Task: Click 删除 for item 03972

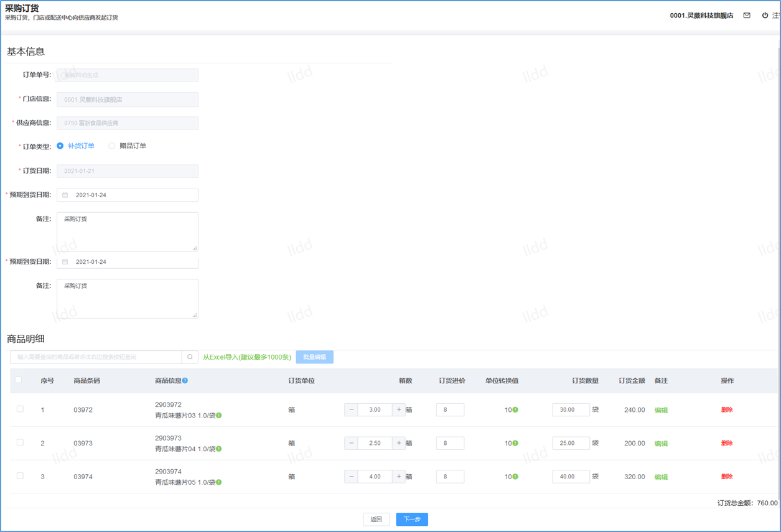Action: pyautogui.click(x=727, y=410)
